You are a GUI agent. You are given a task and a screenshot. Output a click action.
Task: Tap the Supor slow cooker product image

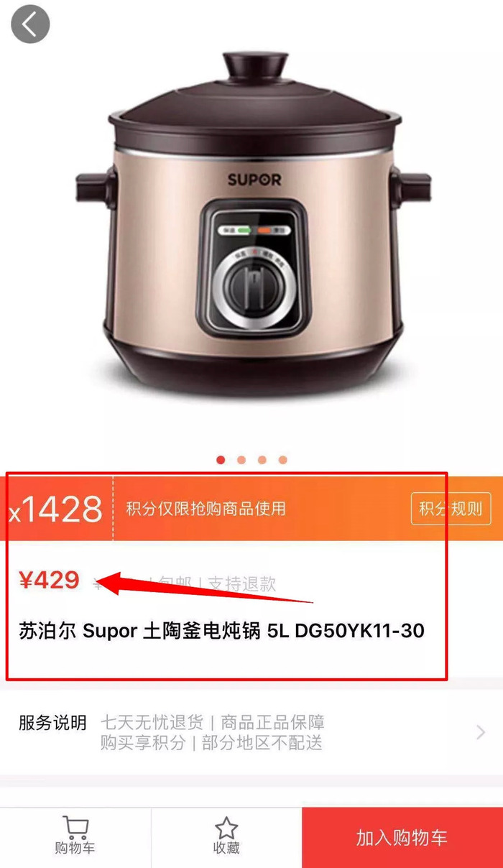tap(253, 223)
